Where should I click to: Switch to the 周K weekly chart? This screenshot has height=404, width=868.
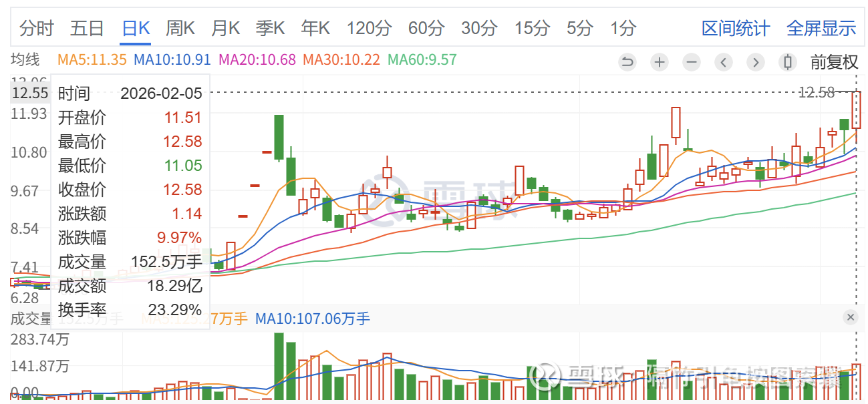coord(180,28)
